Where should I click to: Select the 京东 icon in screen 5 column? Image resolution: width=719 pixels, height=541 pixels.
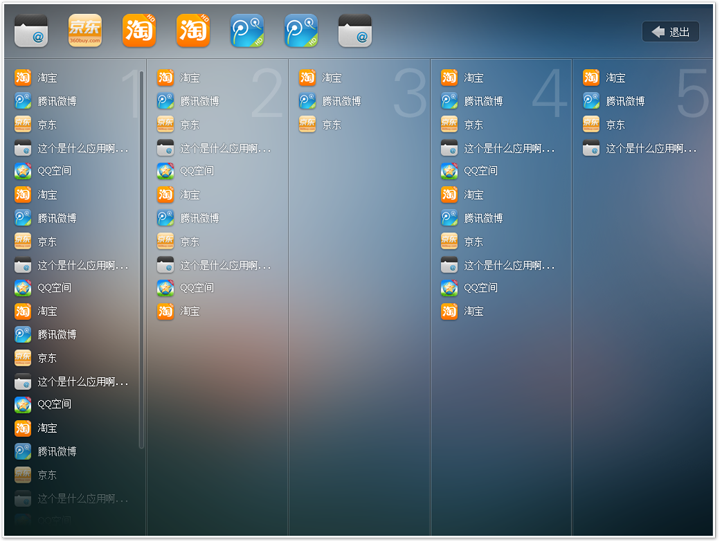[x=591, y=124]
